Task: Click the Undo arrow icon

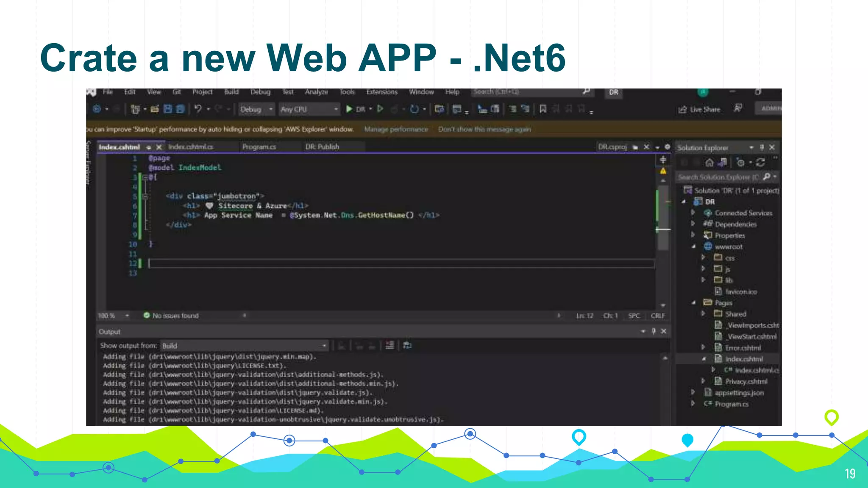Action: pos(198,109)
